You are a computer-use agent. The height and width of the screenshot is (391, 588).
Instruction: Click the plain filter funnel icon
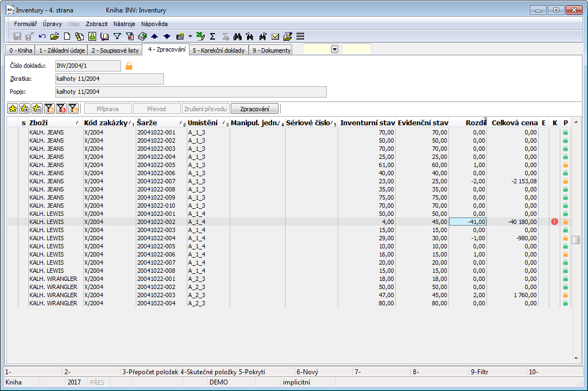point(117,36)
